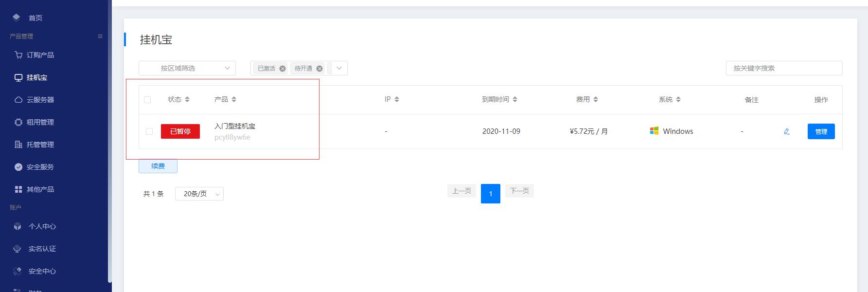The width and height of the screenshot is (868, 292).
Task: Collapse the sidebar menu icon beside 产品管理
Action: pyautogui.click(x=100, y=36)
